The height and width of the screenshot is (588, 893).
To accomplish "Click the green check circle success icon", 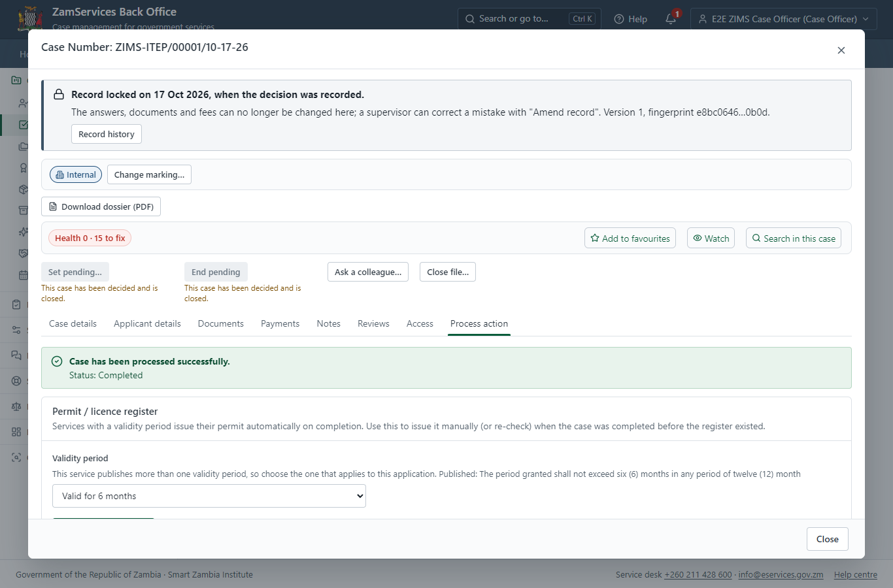I will click(x=57, y=361).
